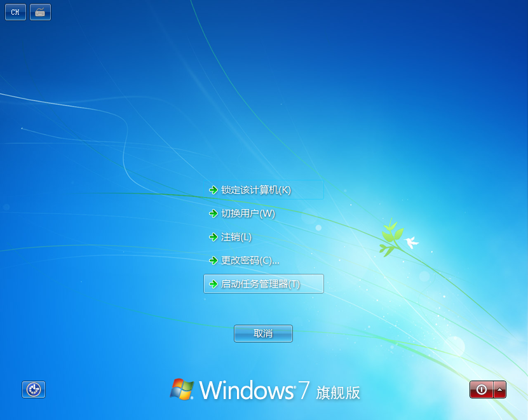Open keyboard layout menu from keyboard icon
528x420 pixels.
click(39, 11)
